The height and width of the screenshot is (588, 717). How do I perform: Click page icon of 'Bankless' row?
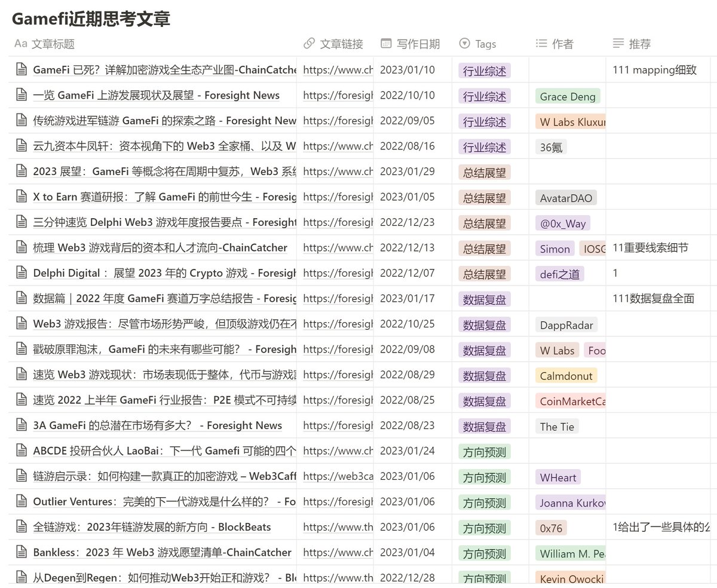pos(22,552)
